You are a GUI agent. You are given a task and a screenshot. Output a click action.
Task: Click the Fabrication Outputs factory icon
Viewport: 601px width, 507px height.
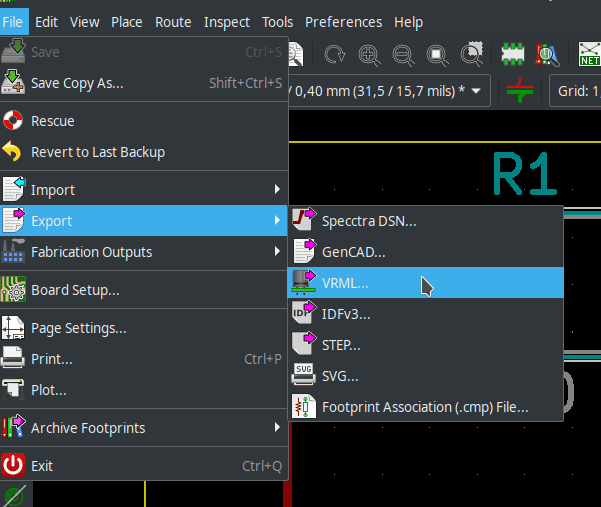(x=13, y=251)
